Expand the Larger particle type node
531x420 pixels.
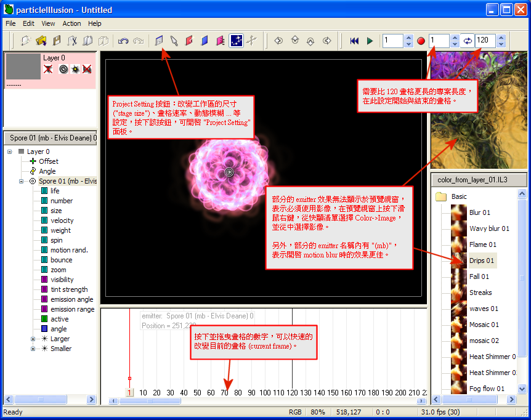33,339
